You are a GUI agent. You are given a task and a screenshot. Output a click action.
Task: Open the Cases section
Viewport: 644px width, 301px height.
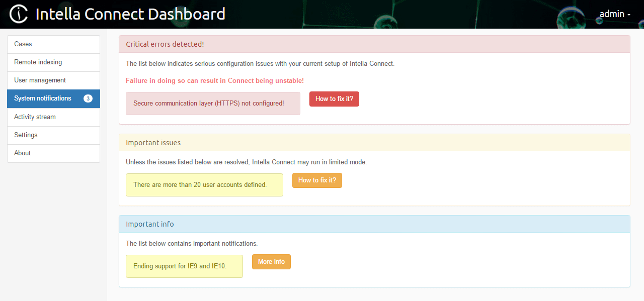click(x=23, y=44)
